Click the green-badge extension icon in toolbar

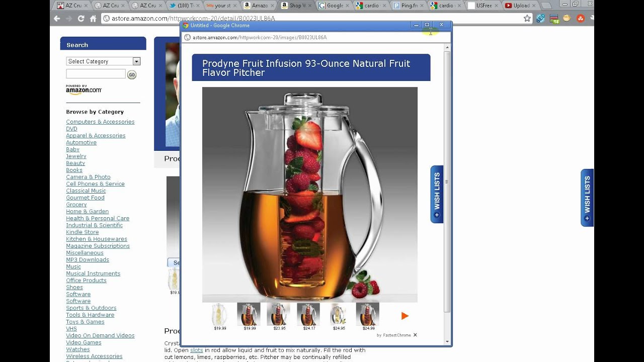pyautogui.click(x=554, y=19)
